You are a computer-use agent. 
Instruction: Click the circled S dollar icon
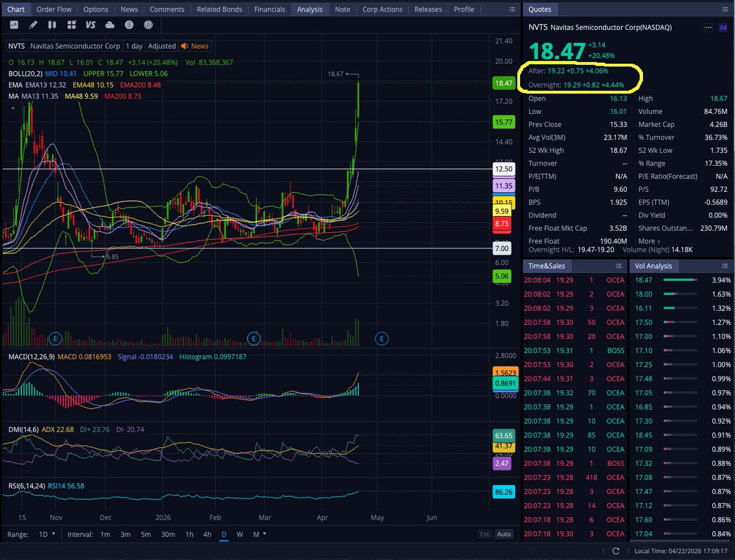(129, 25)
